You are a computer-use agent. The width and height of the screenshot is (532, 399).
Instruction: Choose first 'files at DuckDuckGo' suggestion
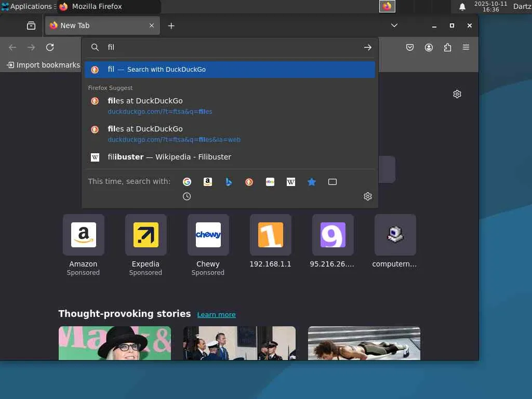pos(230,106)
